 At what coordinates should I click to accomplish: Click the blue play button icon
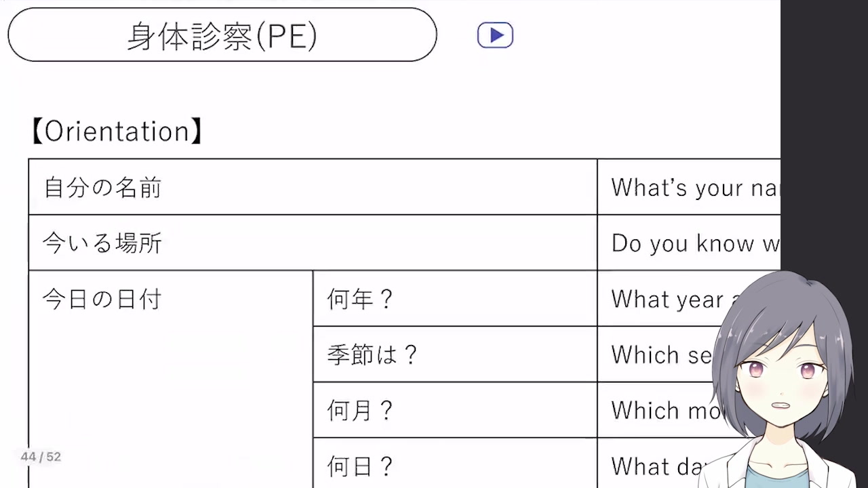(x=495, y=35)
